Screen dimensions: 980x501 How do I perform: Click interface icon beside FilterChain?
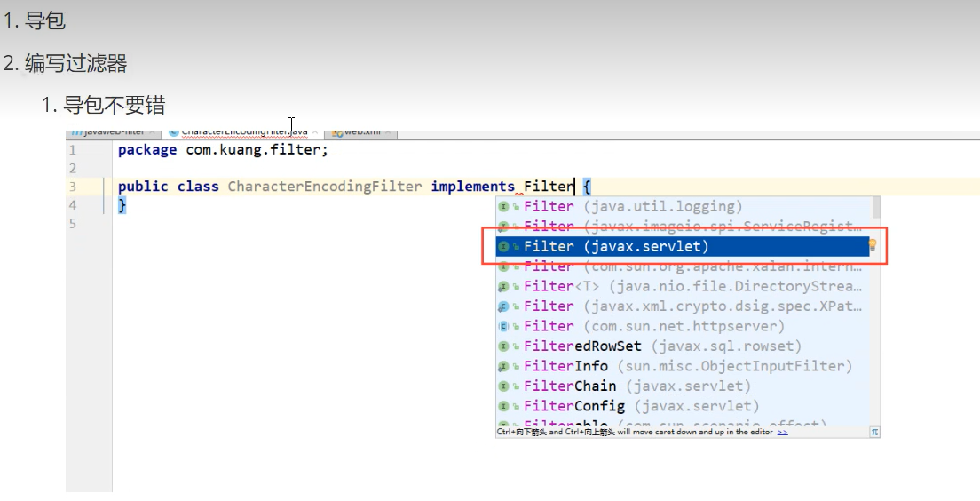click(x=503, y=386)
